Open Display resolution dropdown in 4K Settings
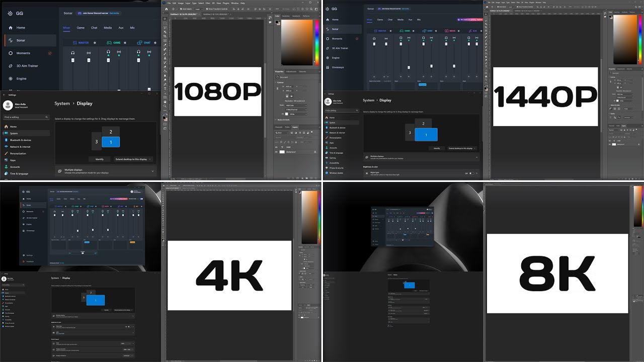Viewport: 644px width, 362px height. (128, 349)
